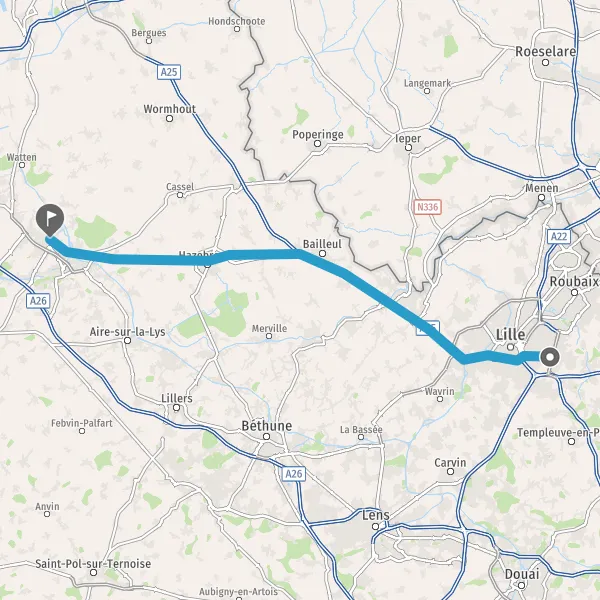Click the route start circle marker
The width and height of the screenshot is (600, 600).
550,357
